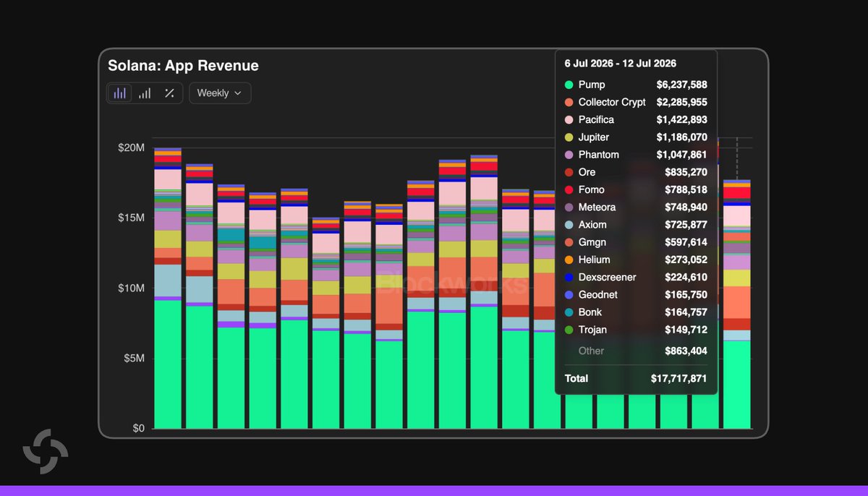
Task: Click the green Trojan legend dot
Action: click(x=569, y=330)
